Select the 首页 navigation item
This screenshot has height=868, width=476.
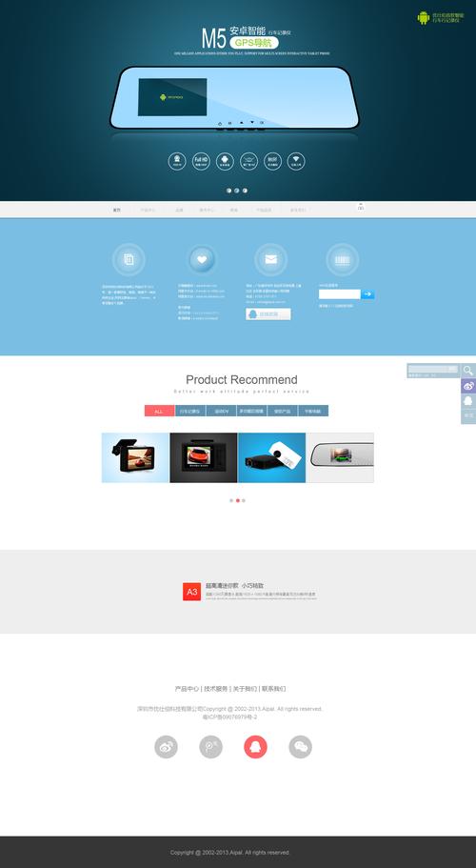click(117, 210)
